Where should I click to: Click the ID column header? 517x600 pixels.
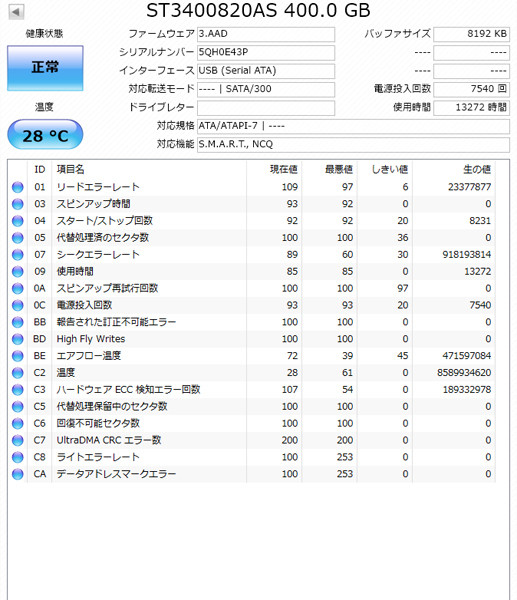coord(40,169)
